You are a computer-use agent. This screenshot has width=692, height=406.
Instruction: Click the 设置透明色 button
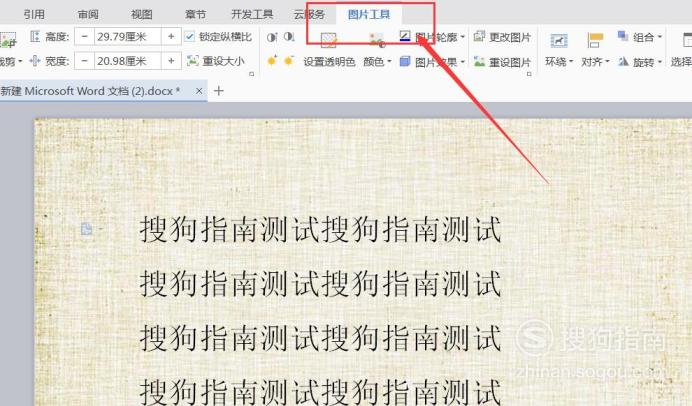(329, 62)
